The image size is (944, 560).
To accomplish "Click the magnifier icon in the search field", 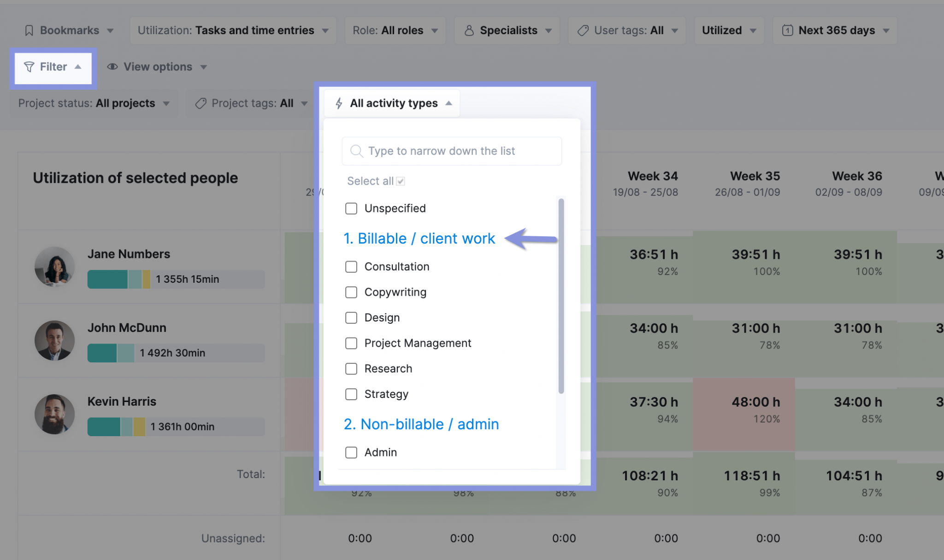I will click(356, 151).
